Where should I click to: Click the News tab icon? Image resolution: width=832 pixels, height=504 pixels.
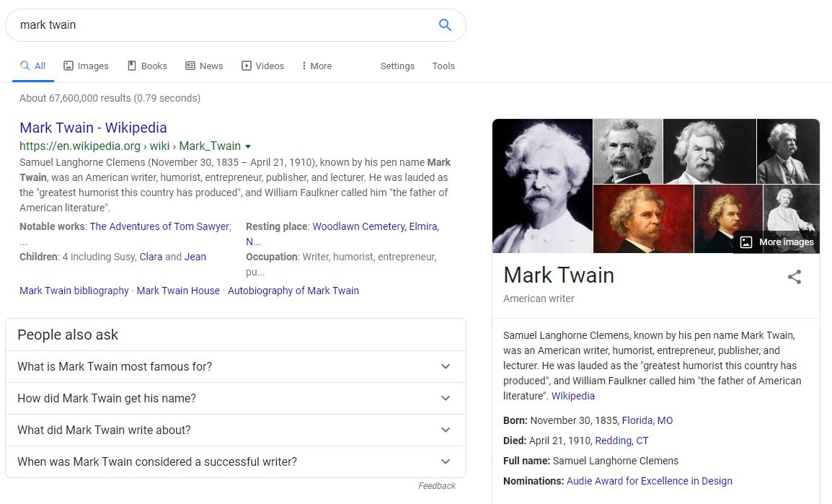(x=190, y=66)
